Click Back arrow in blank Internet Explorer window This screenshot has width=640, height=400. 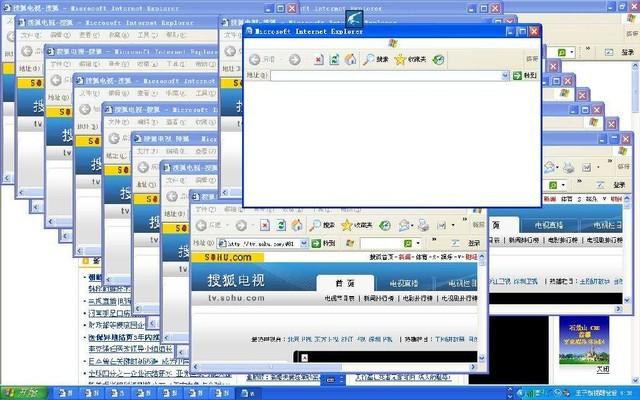[x=255, y=60]
